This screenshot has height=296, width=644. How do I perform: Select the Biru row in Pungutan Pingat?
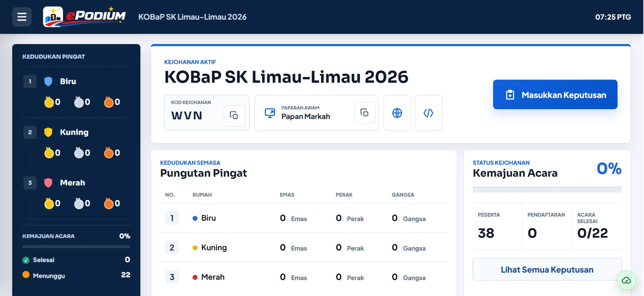pos(304,218)
